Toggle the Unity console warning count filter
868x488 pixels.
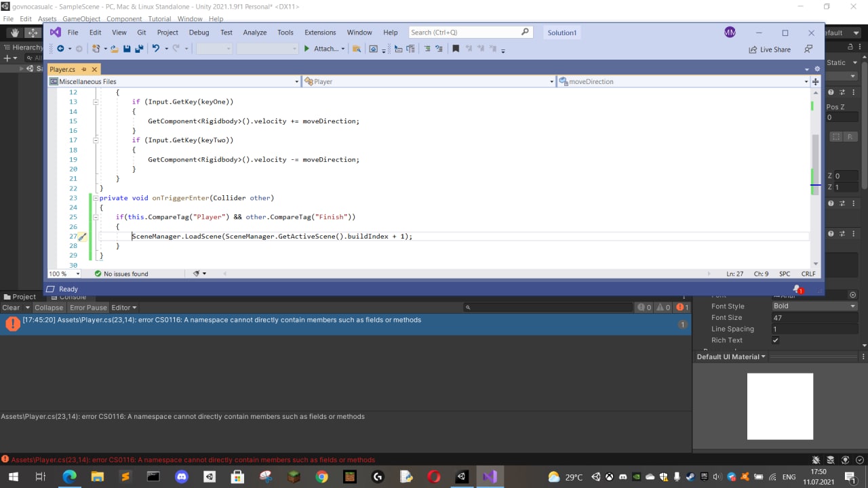coord(663,307)
